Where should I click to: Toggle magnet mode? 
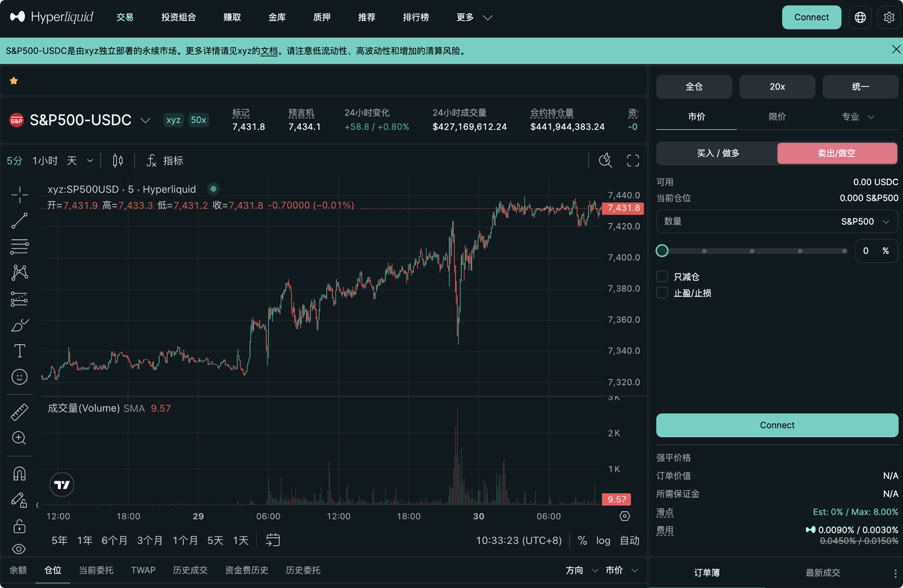tap(19, 473)
